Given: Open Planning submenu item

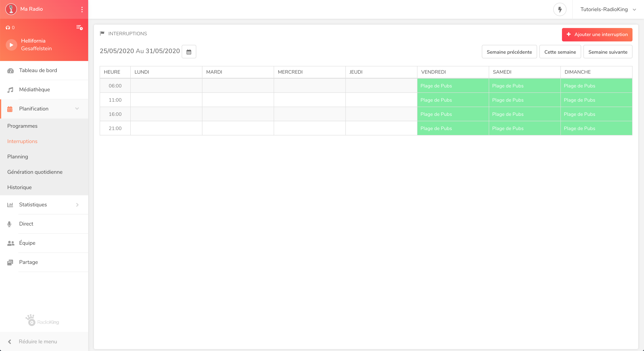Looking at the screenshot, I should [x=17, y=157].
